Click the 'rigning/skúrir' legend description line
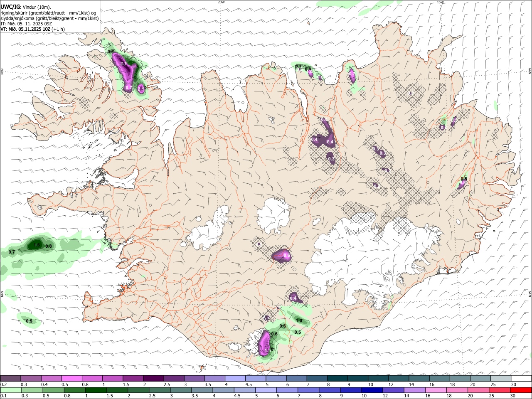 point(49,13)
